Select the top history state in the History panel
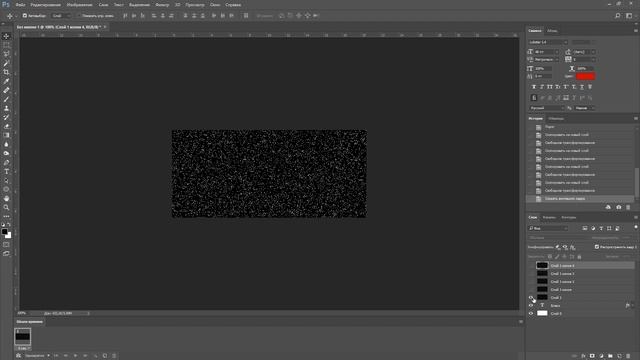This screenshot has width=640, height=360. 580,127
